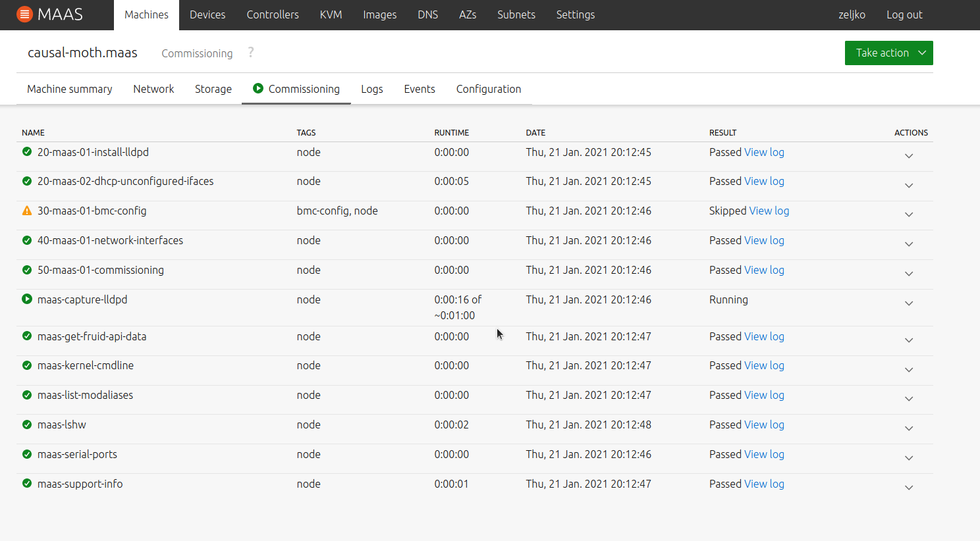Expand actions for maas-lshw
The width and height of the screenshot is (980, 541).
pos(909,428)
